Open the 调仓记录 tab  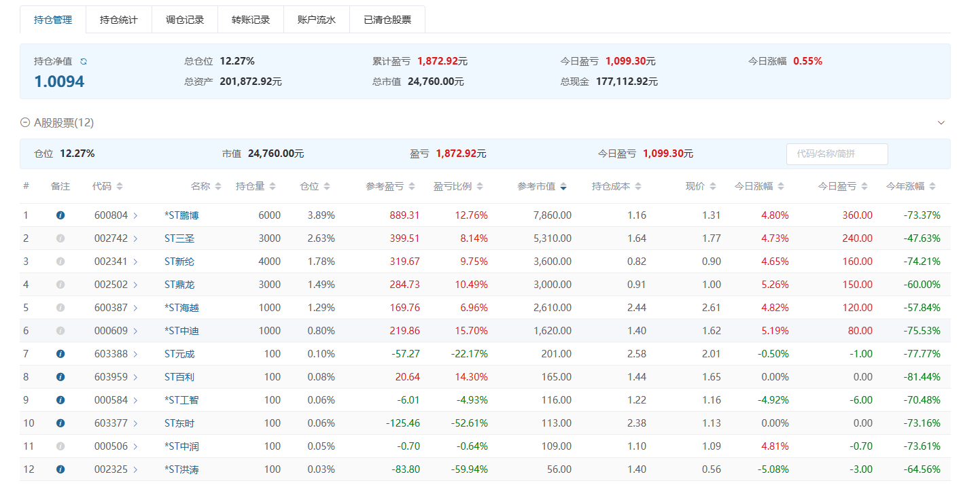pyautogui.click(x=185, y=20)
